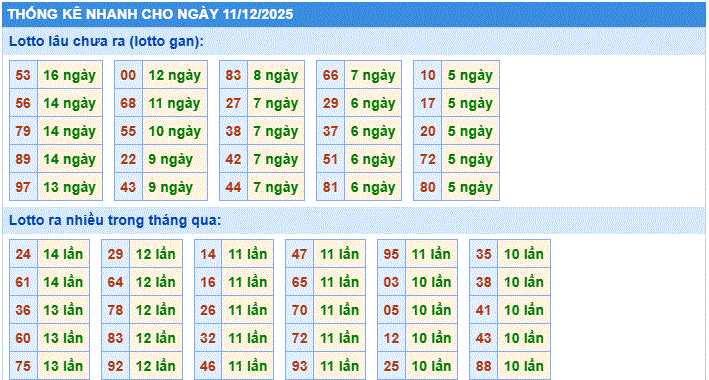The width and height of the screenshot is (709, 380).
Task: Click number 72 beside '11 lần'
Action: point(299,338)
